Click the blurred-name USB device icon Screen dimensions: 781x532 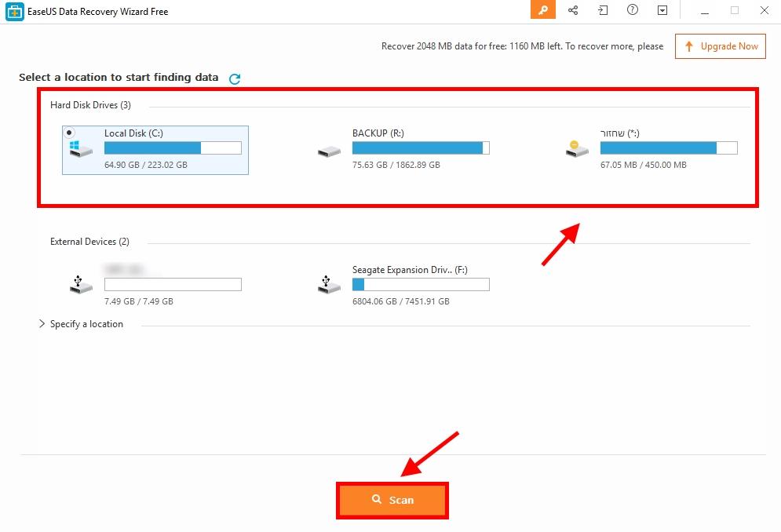(x=81, y=285)
